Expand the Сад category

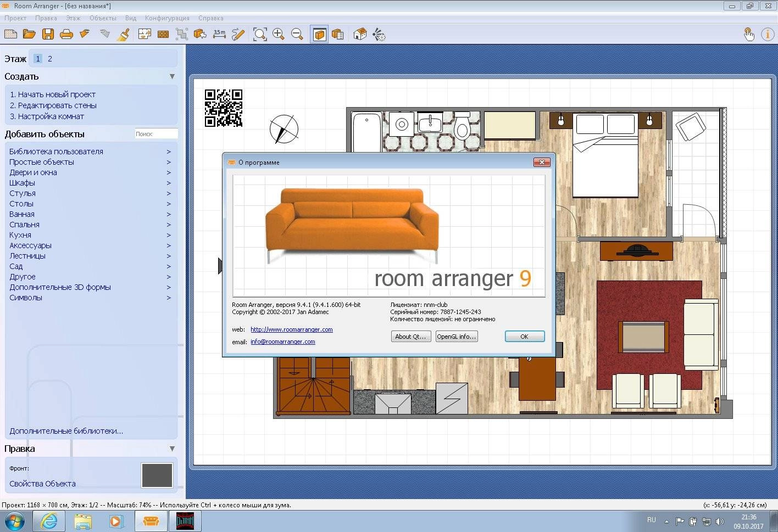pos(90,266)
